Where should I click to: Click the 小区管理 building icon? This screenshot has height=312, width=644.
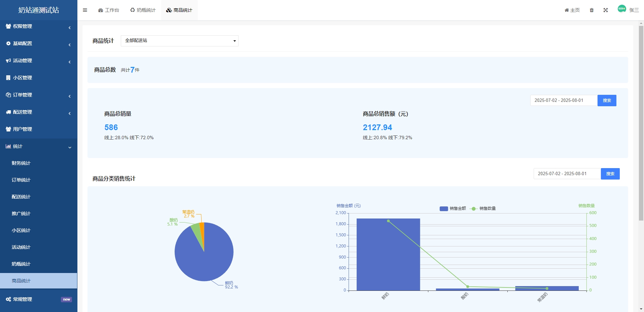[x=8, y=78]
